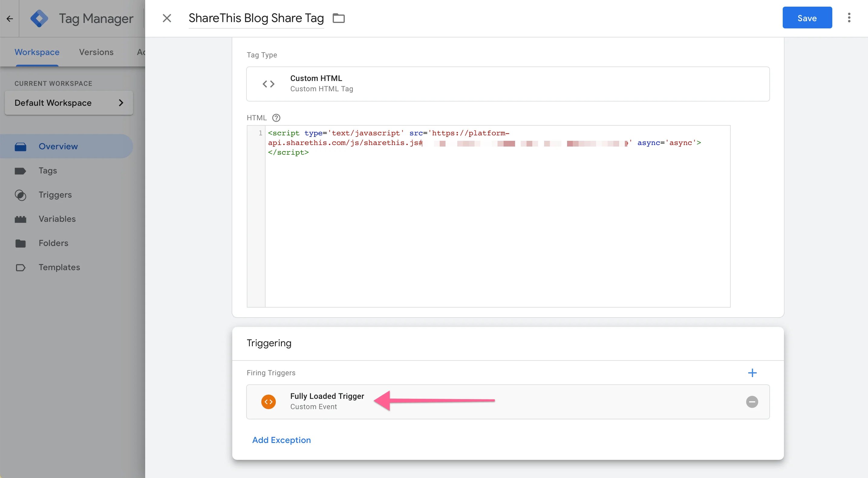Open folder assignment for the tag

click(338, 18)
